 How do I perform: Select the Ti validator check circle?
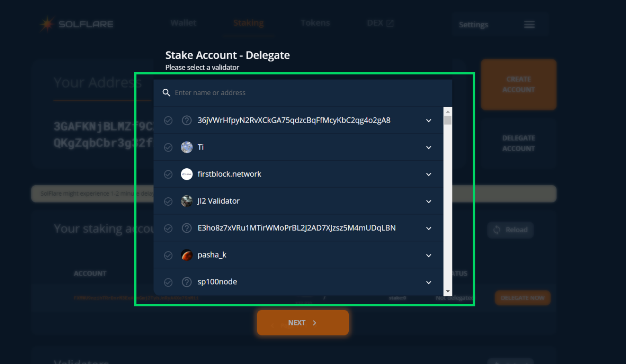pos(168,147)
